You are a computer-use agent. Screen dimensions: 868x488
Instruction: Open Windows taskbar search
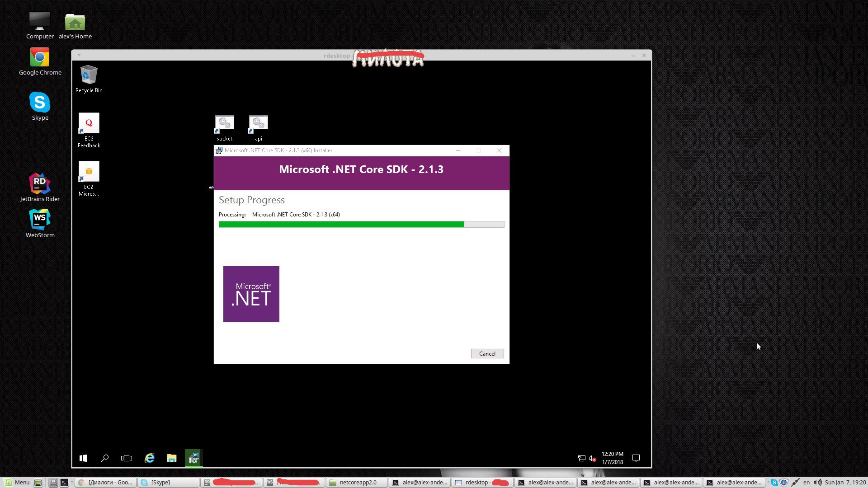pyautogui.click(x=105, y=458)
